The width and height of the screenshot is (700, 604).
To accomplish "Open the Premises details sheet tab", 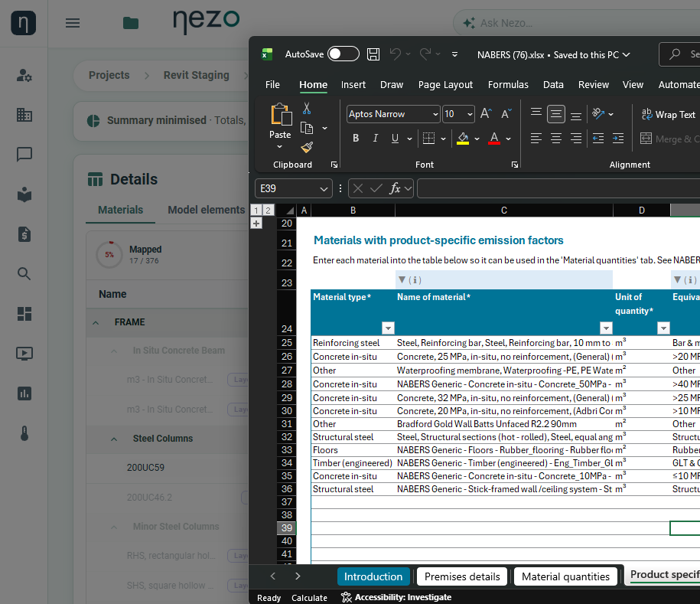I will point(462,576).
